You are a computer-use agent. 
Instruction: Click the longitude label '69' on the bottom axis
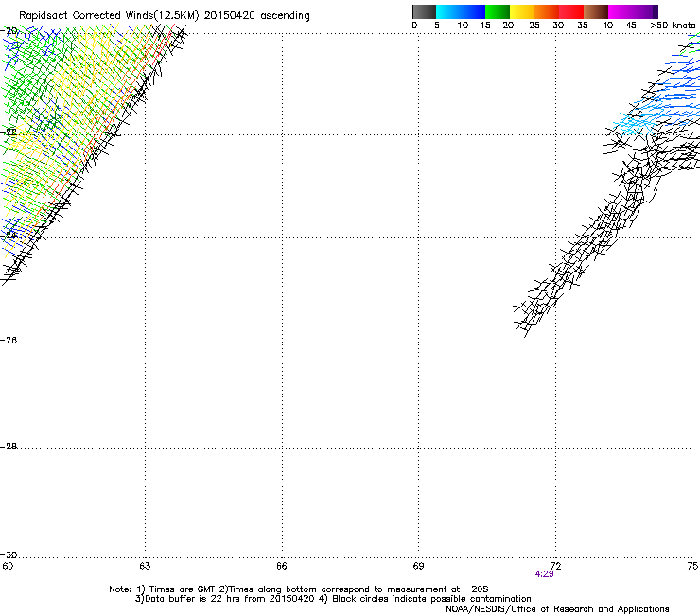pos(418,566)
